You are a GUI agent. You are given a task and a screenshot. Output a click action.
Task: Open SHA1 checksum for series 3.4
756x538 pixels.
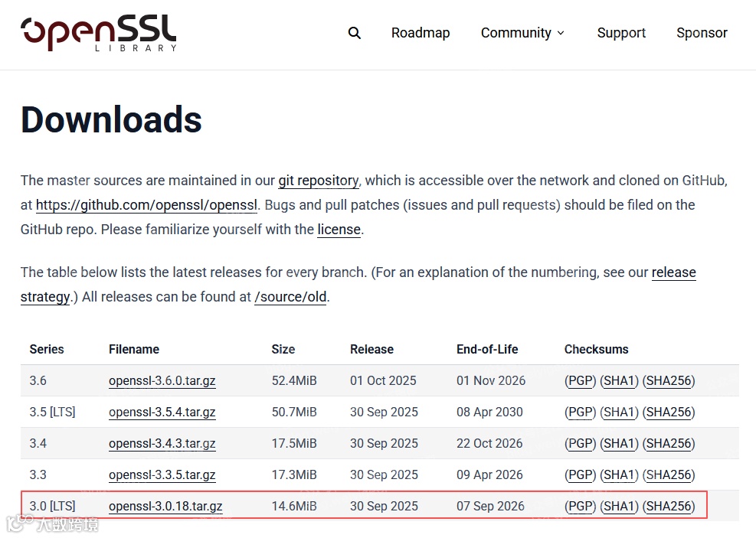click(x=619, y=444)
